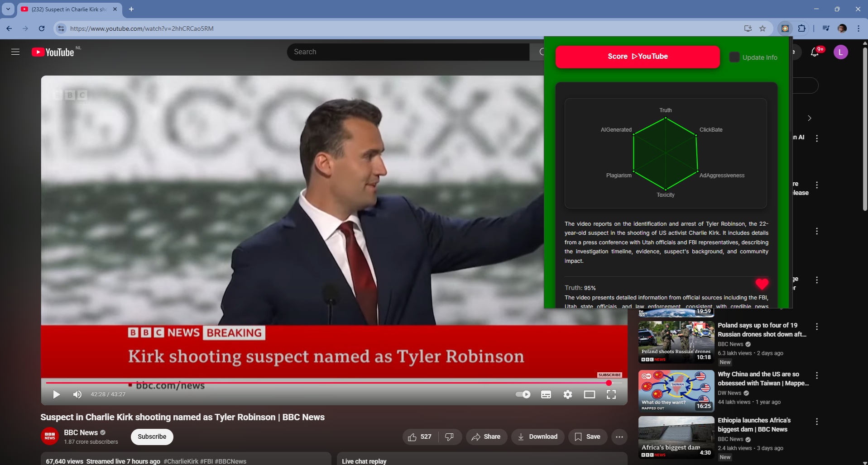
Task: Click the SUBSCRIBE watermark in the video
Action: tap(609, 375)
